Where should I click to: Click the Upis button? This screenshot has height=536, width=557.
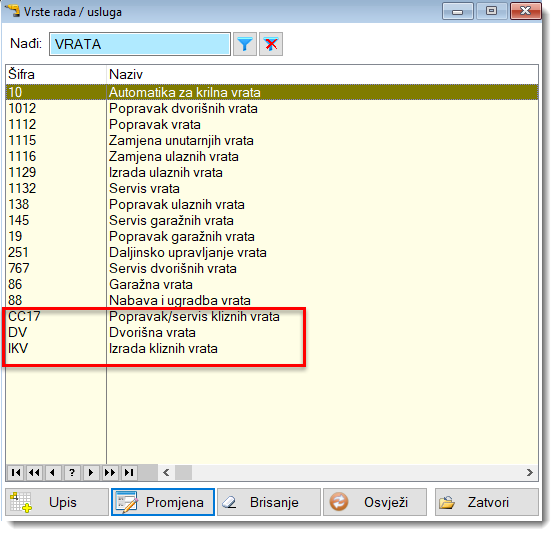pos(57,502)
